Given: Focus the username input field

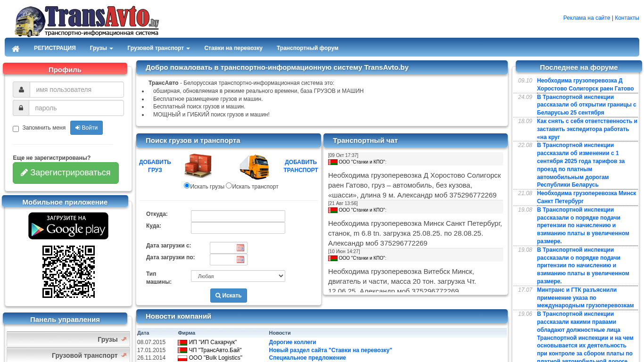Looking at the screenshot, I should [77, 90].
